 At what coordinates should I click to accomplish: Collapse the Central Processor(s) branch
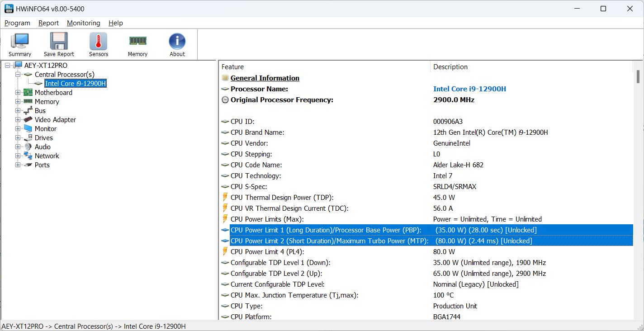click(18, 75)
